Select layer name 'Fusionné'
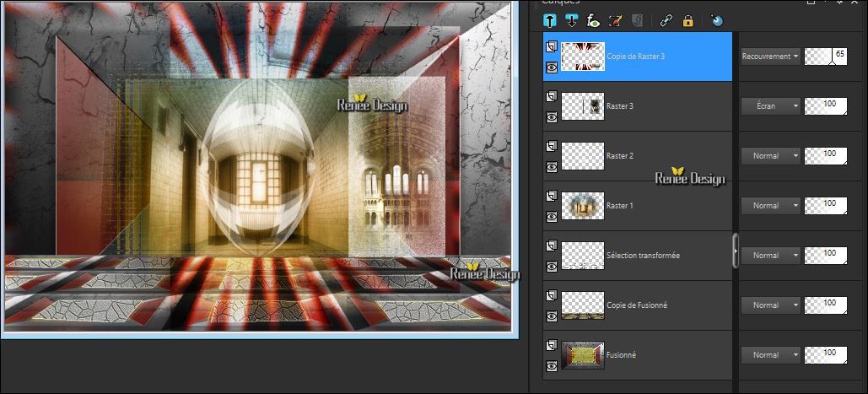The height and width of the screenshot is (394, 868). pyautogui.click(x=621, y=354)
